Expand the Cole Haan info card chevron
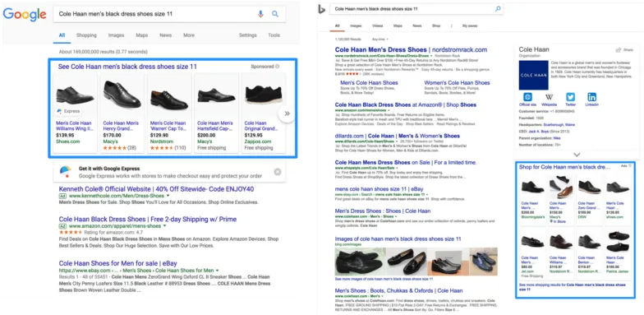The height and width of the screenshot is (315, 644). pyautogui.click(x=577, y=155)
